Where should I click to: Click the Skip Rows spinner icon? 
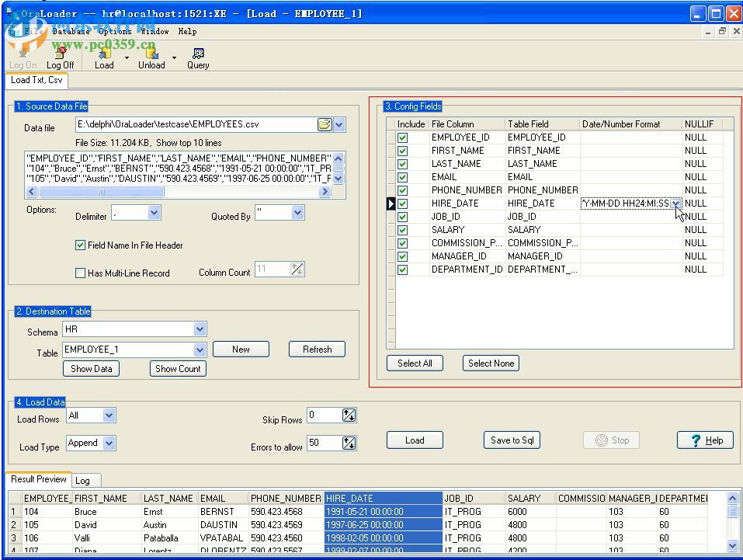point(349,416)
